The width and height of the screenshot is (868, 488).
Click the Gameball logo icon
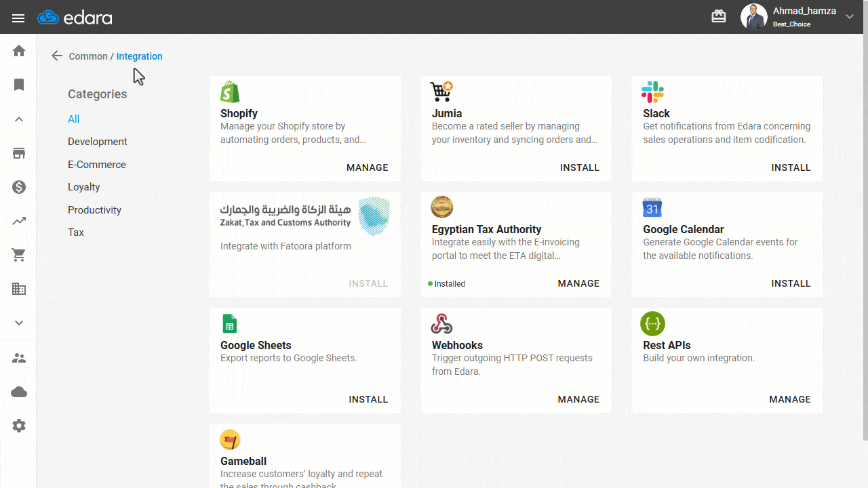231,440
